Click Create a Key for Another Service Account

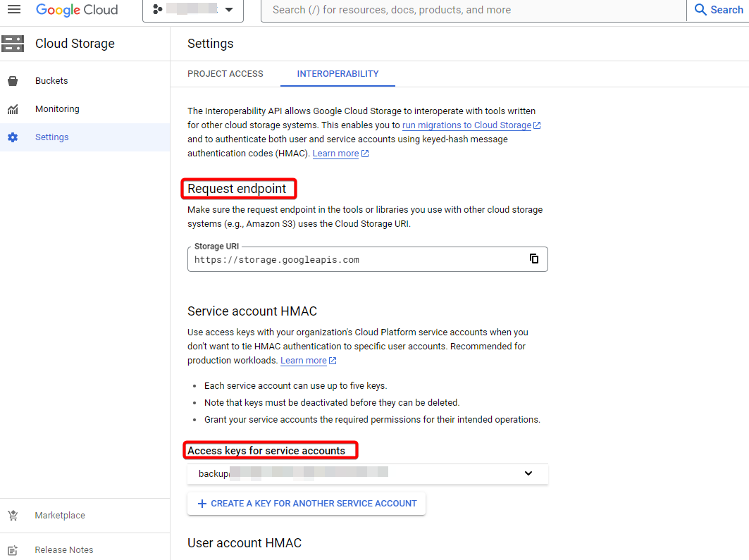tap(306, 503)
